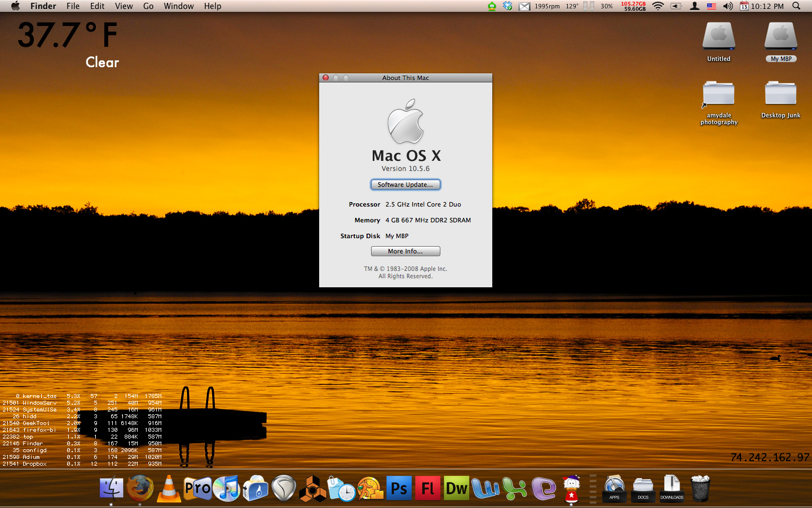This screenshot has width=812, height=508.
Task: Open the View menu
Action: click(124, 6)
